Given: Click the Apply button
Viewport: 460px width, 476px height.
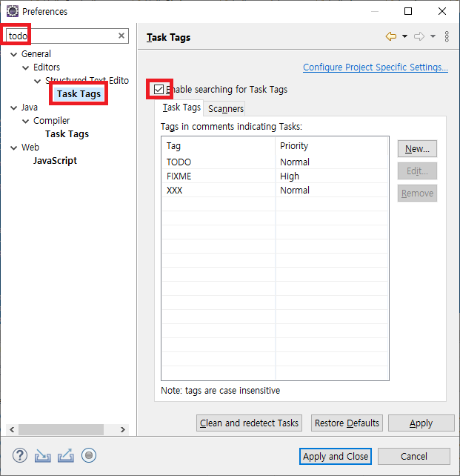Looking at the screenshot, I should click(x=421, y=423).
